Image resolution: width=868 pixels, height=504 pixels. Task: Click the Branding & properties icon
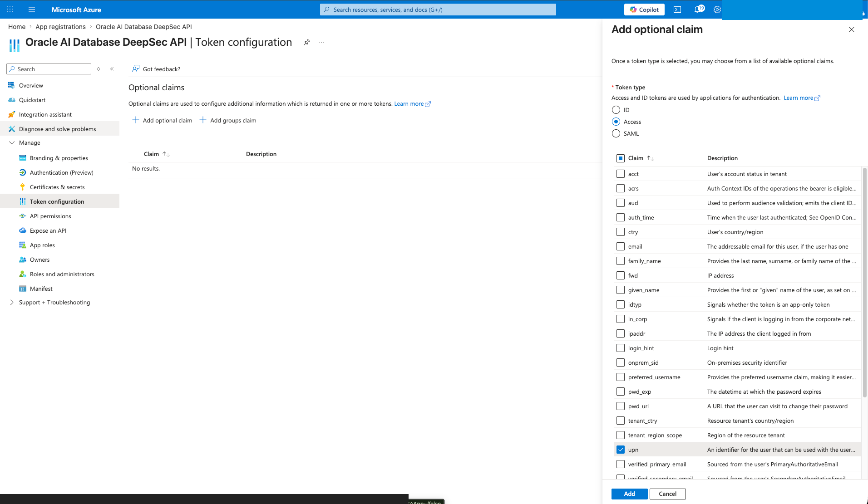22,158
